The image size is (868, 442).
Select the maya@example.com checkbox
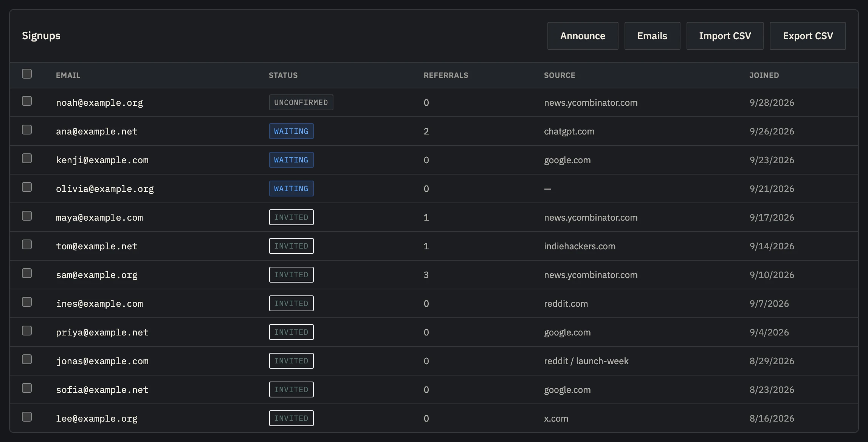(x=27, y=216)
